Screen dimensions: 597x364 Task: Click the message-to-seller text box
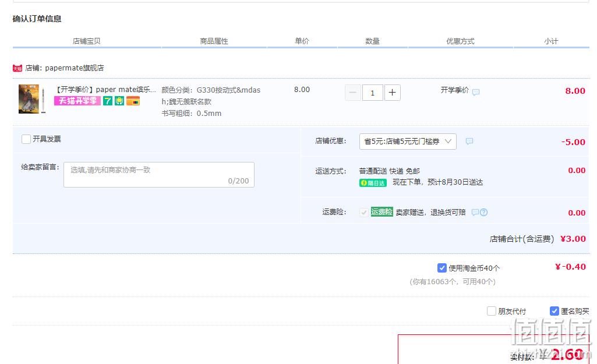pyautogui.click(x=159, y=175)
